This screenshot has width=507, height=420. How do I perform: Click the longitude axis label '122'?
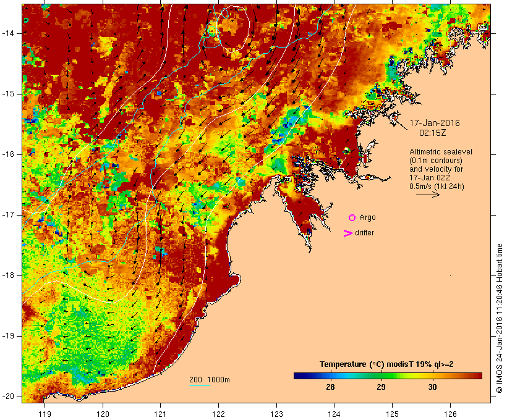pyautogui.click(x=218, y=414)
